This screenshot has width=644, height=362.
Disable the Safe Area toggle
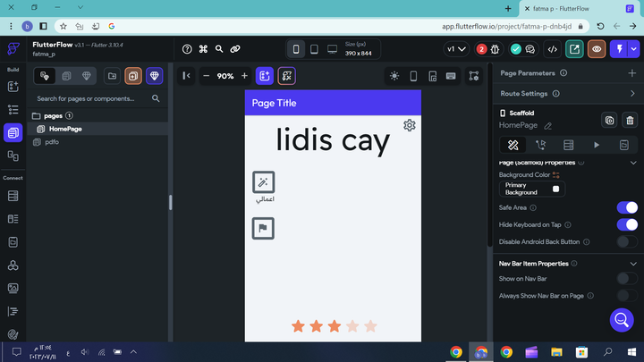click(x=627, y=207)
